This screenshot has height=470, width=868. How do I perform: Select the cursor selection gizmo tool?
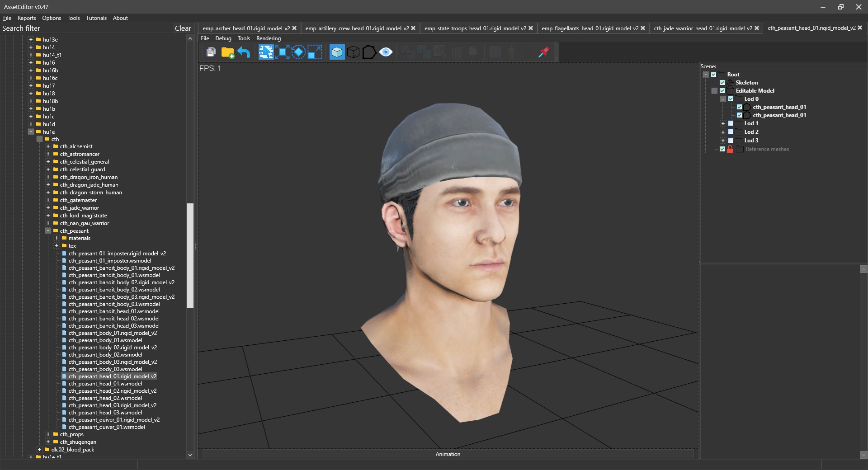(266, 52)
